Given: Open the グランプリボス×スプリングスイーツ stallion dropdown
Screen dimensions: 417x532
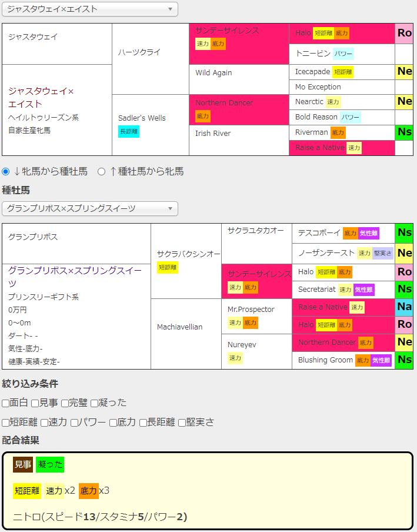Looking at the screenshot, I should 90,208.
